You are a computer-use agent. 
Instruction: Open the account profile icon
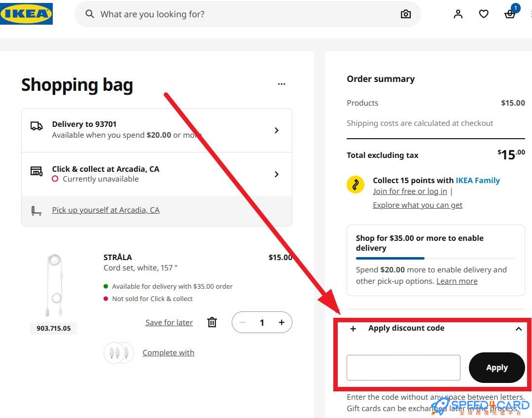coord(458,14)
